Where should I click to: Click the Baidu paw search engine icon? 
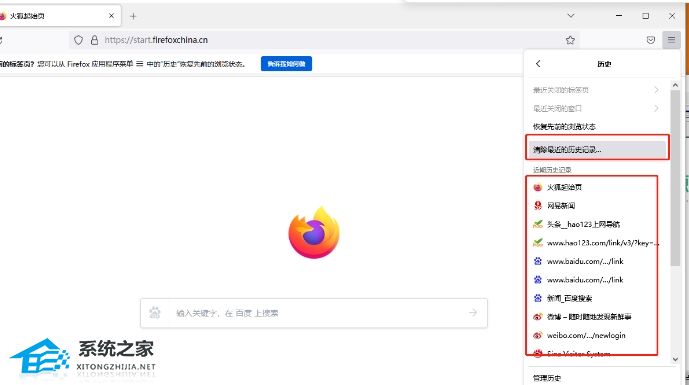[x=155, y=312]
